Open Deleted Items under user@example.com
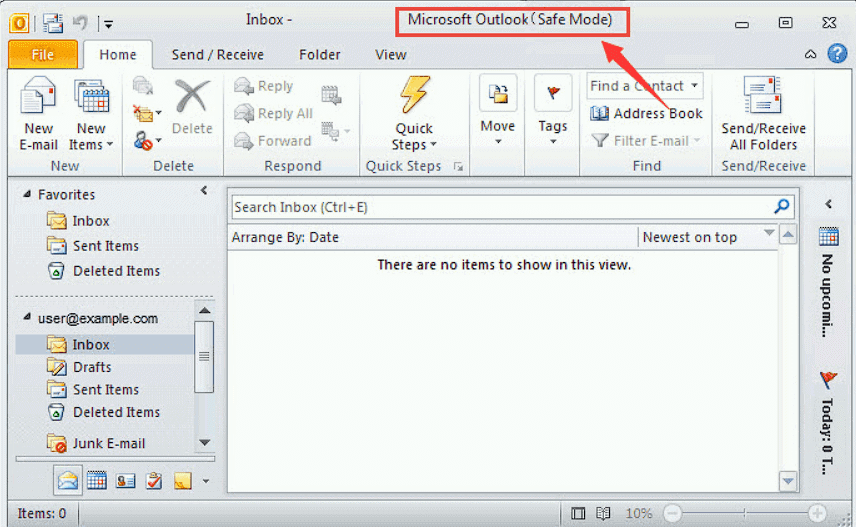856x527 pixels. point(104,412)
